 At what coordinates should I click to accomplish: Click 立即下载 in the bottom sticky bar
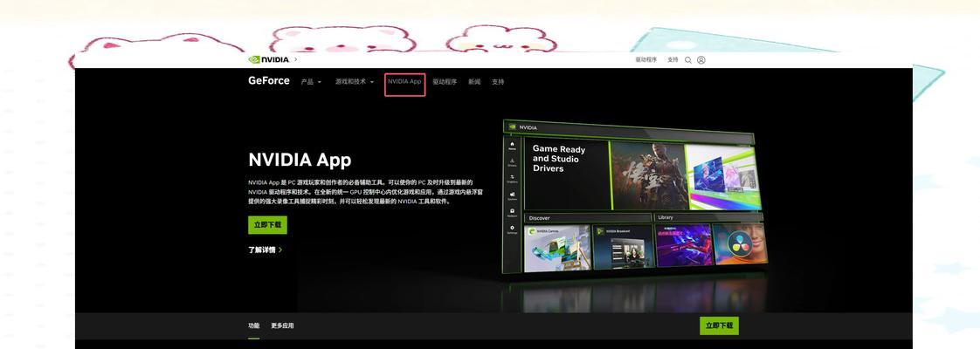tap(720, 326)
